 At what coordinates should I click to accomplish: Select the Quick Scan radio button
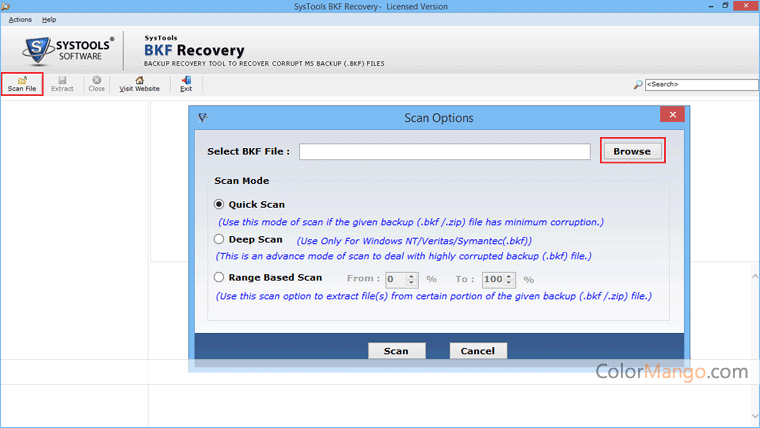[x=219, y=205]
